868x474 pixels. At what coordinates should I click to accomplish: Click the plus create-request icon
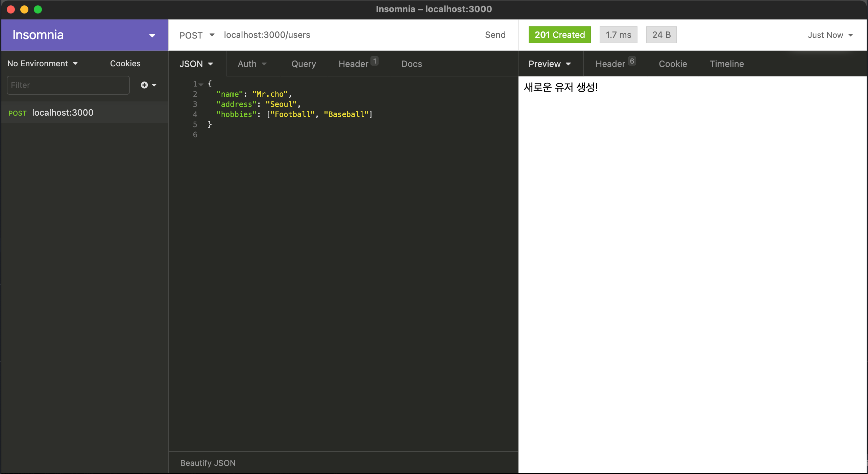coord(145,85)
